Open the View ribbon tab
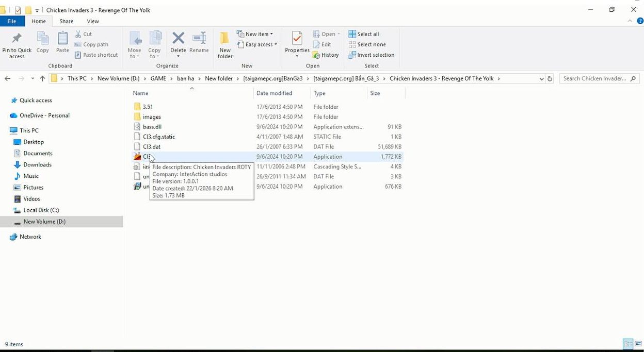This screenshot has width=644, height=352. [x=93, y=21]
